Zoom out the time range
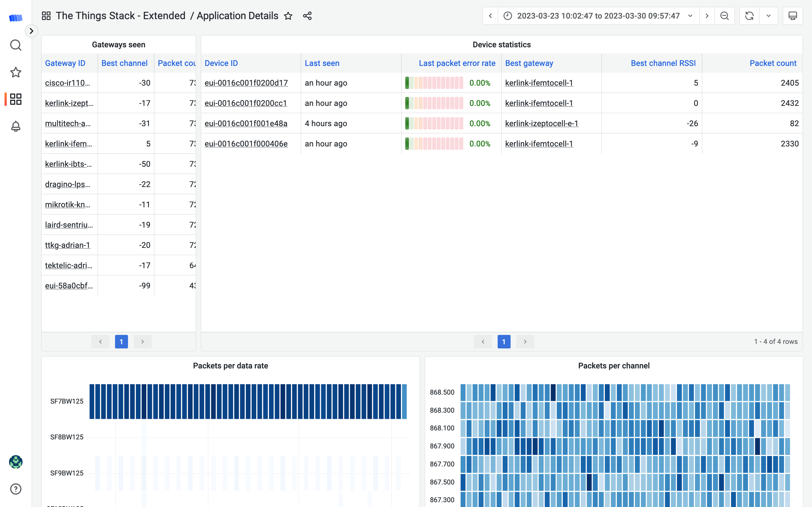 click(x=724, y=16)
